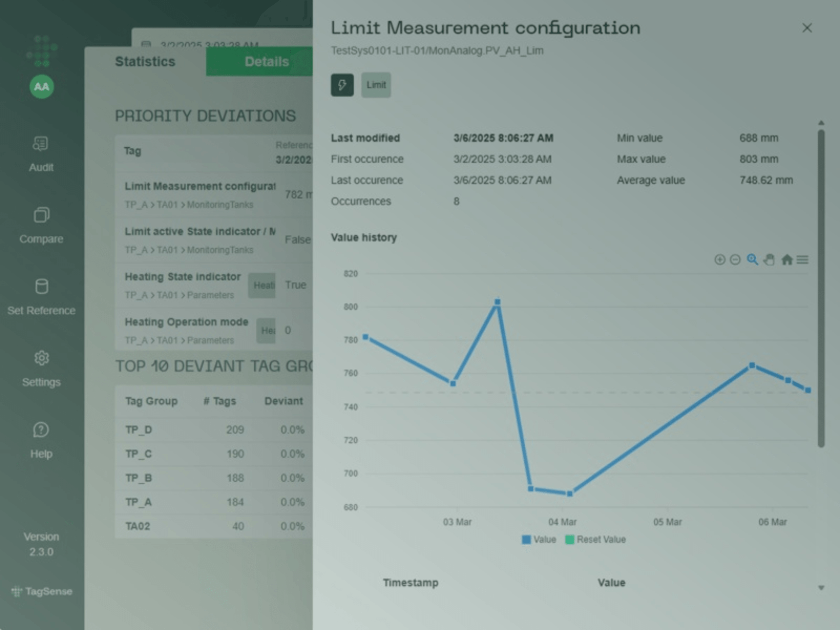Viewport: 840px width, 630px height.
Task: Expand the TP_A tag group row
Action: [139, 502]
